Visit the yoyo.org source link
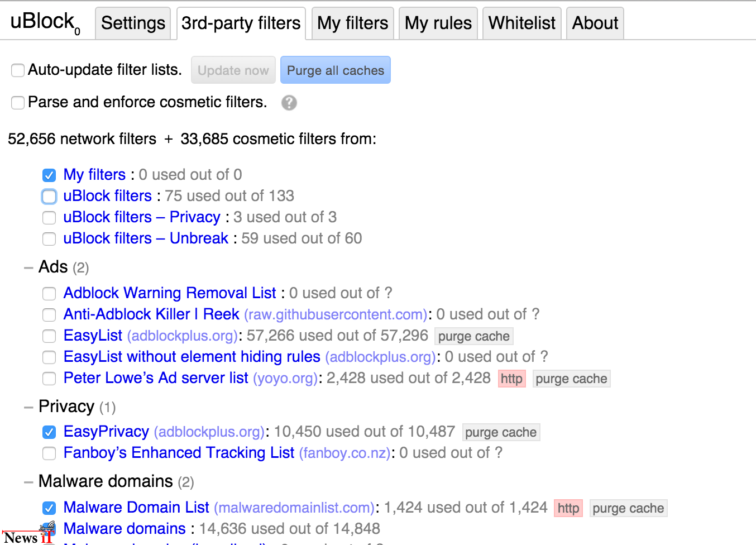 click(x=285, y=379)
